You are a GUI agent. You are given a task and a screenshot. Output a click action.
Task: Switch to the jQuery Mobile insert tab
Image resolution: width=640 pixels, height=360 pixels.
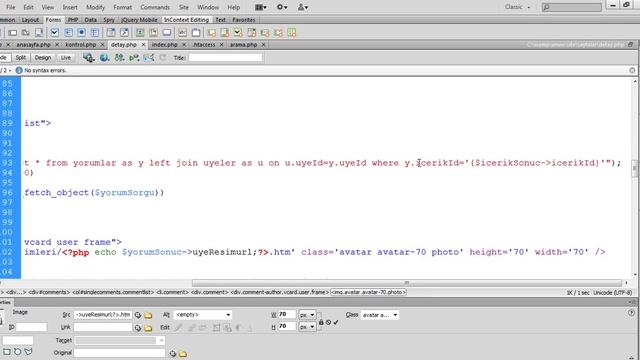coord(139,20)
